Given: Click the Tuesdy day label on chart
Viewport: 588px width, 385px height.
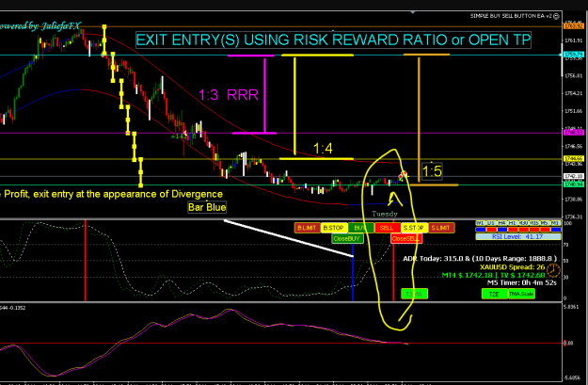Looking at the screenshot, I should [x=385, y=214].
